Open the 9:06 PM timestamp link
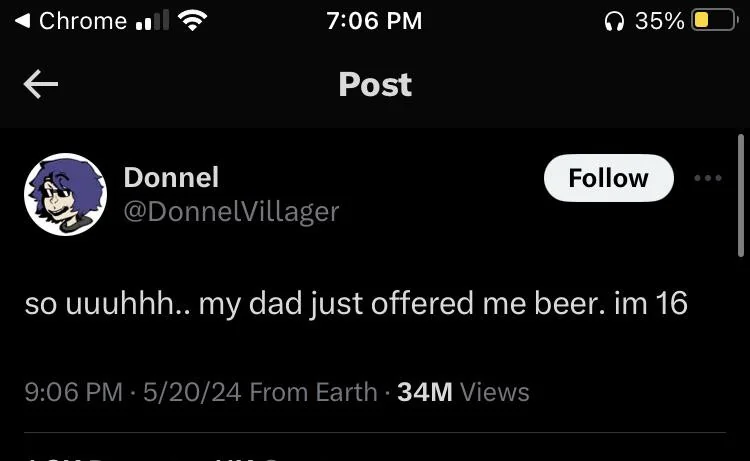The image size is (750, 461). click(x=74, y=392)
